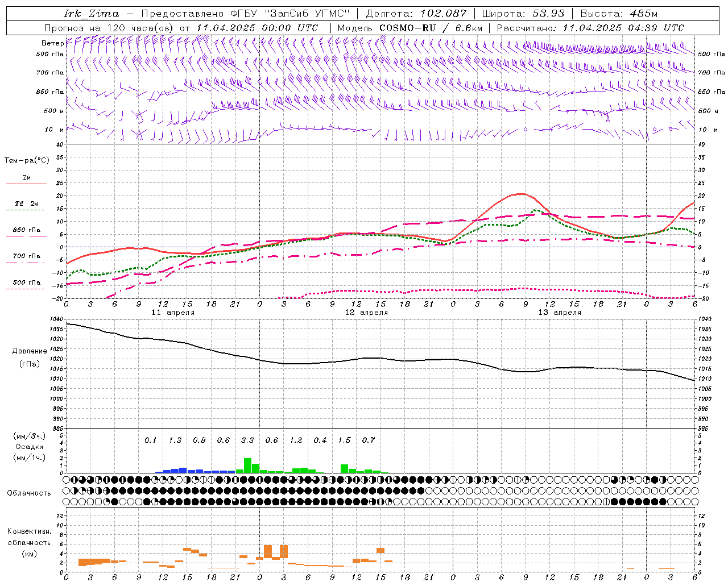This screenshot has height=582, width=728.
Task: Click the precipitation total "3.3"
Action: [247, 440]
